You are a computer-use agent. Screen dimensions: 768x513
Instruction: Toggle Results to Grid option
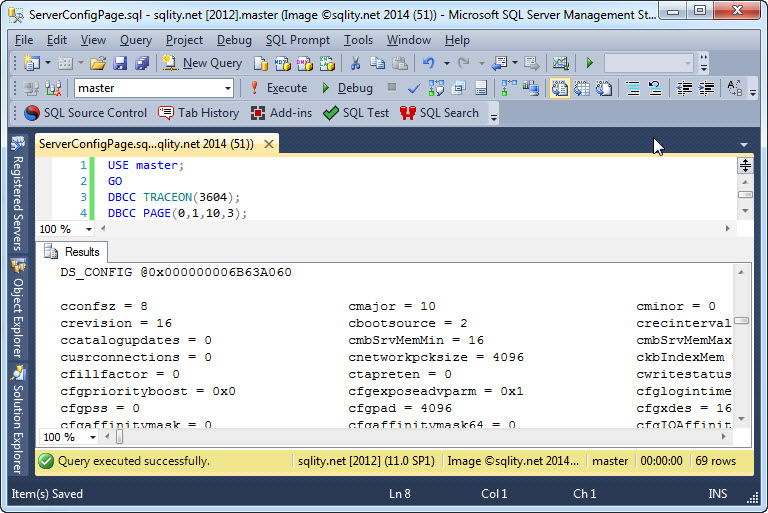point(582,88)
